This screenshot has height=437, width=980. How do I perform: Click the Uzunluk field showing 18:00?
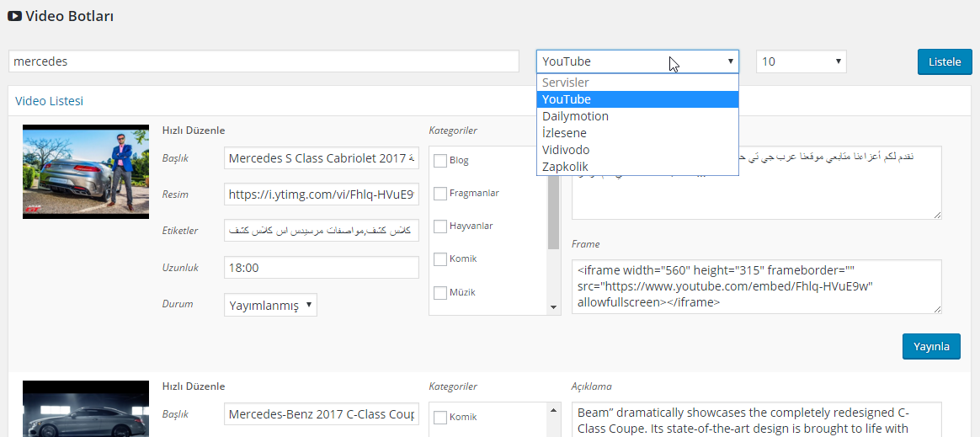[322, 268]
